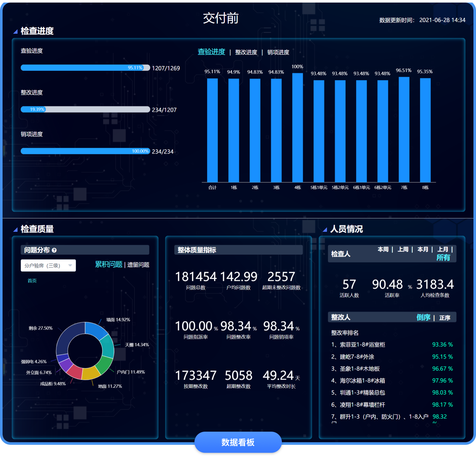This screenshot has height=456, width=476.
Task: Click the 查验进度 95.11% progress bar
Action: [85, 68]
